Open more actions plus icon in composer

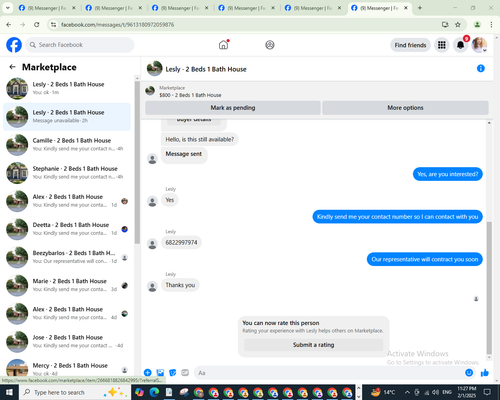(x=148, y=373)
